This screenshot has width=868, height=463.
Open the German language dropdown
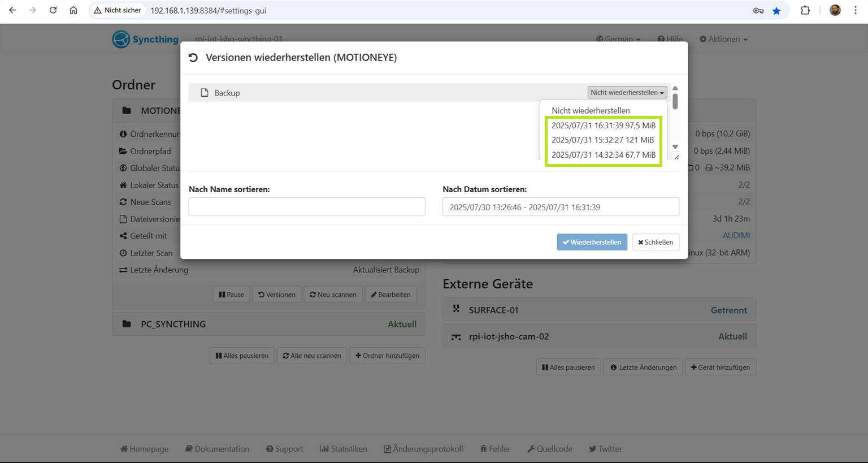[618, 39]
